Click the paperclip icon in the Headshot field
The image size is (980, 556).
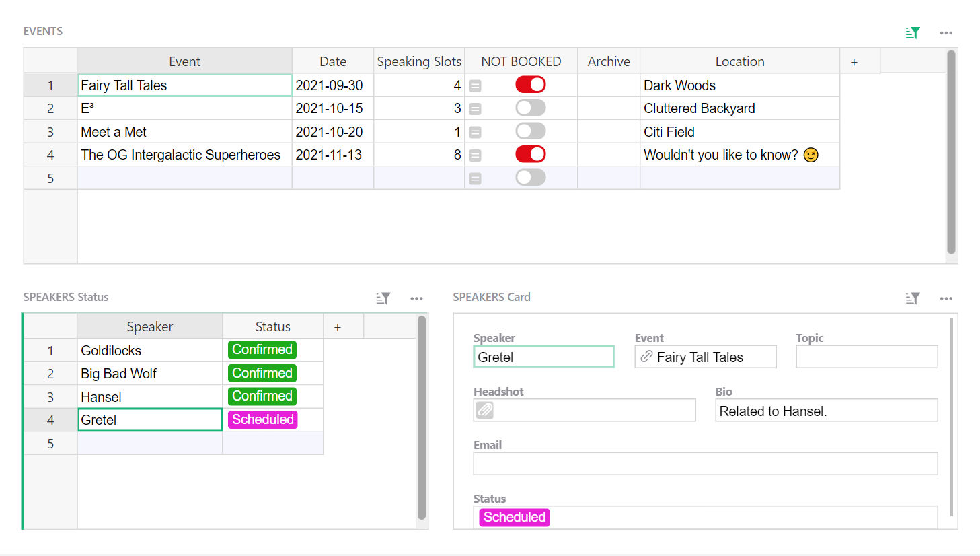[485, 410]
